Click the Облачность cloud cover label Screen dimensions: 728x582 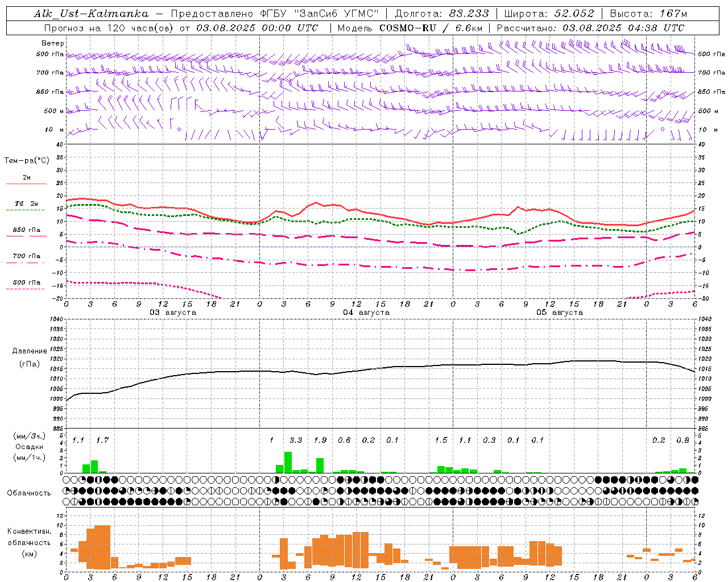29,493
